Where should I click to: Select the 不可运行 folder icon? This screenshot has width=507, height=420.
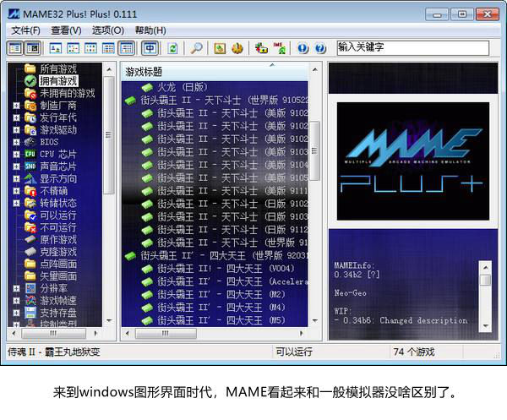click(30, 227)
